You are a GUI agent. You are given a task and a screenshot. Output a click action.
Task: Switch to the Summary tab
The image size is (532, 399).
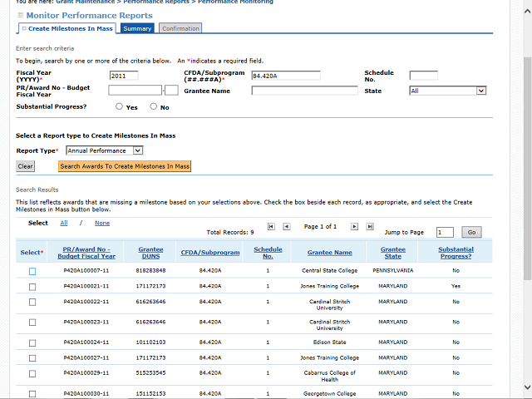point(137,28)
